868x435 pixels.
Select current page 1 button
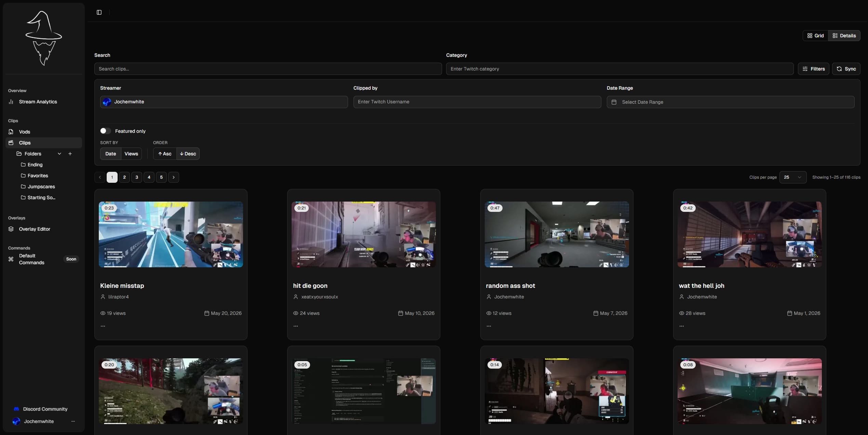[112, 177]
